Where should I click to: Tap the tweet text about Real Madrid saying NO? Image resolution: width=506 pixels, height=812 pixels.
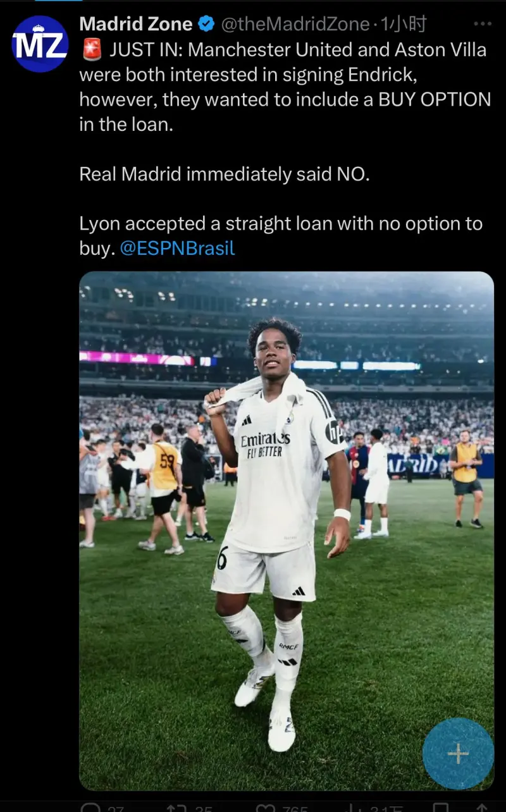(x=225, y=174)
